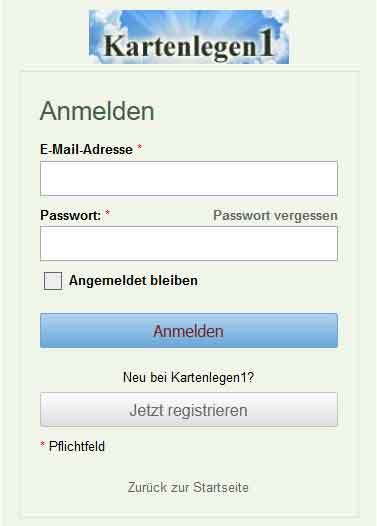Click the E-Mail-Adresse field label

click(x=87, y=150)
